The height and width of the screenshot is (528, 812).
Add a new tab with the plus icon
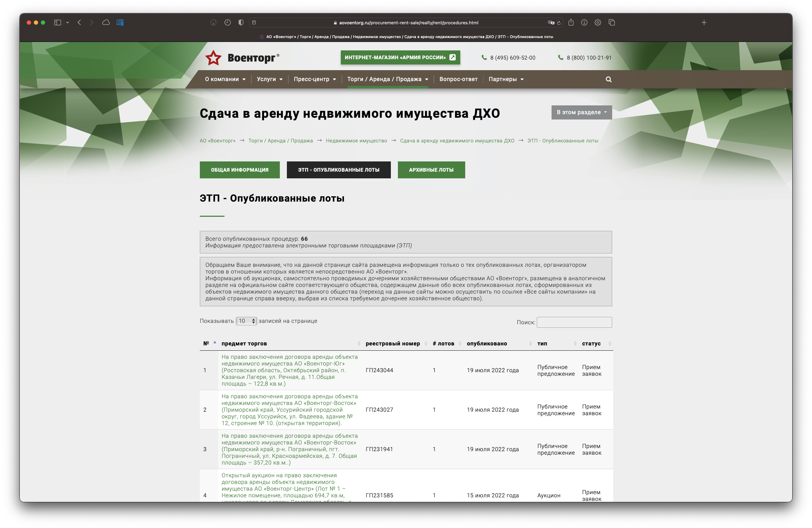[x=704, y=23]
